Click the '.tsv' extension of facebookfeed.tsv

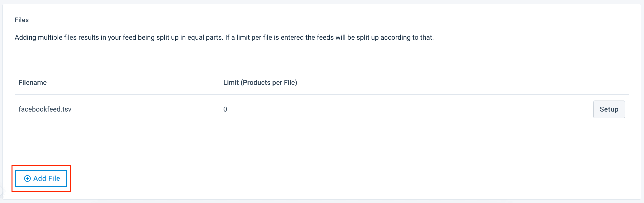tap(66, 109)
